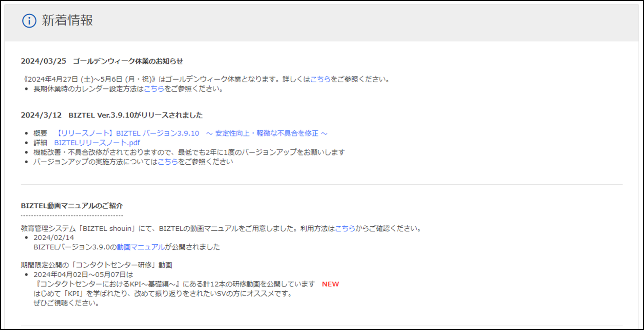Click the date 2024/02/14
Image resolution: width=644 pixels, height=330 pixels.
54,238
